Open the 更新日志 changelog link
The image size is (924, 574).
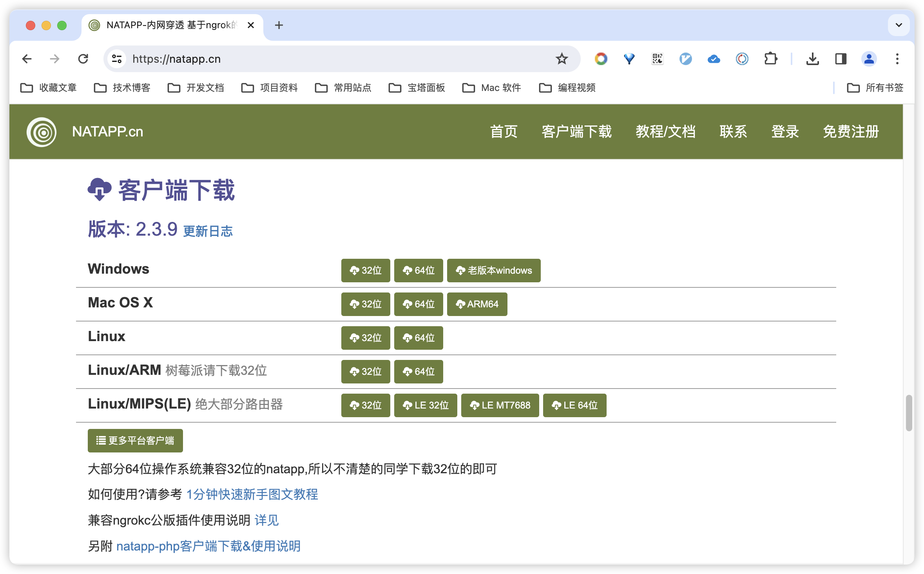click(208, 231)
